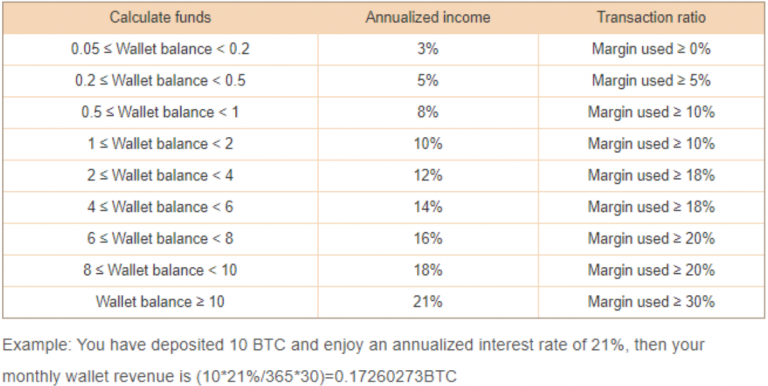Click the 8% annualized income value
Screen dimensions: 768x386
tap(428, 112)
